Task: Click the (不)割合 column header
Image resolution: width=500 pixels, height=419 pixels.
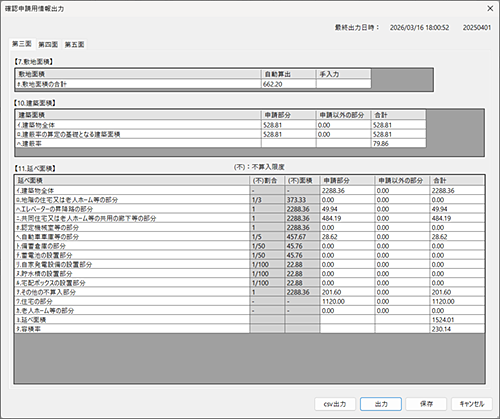Action: pyautogui.click(x=267, y=181)
